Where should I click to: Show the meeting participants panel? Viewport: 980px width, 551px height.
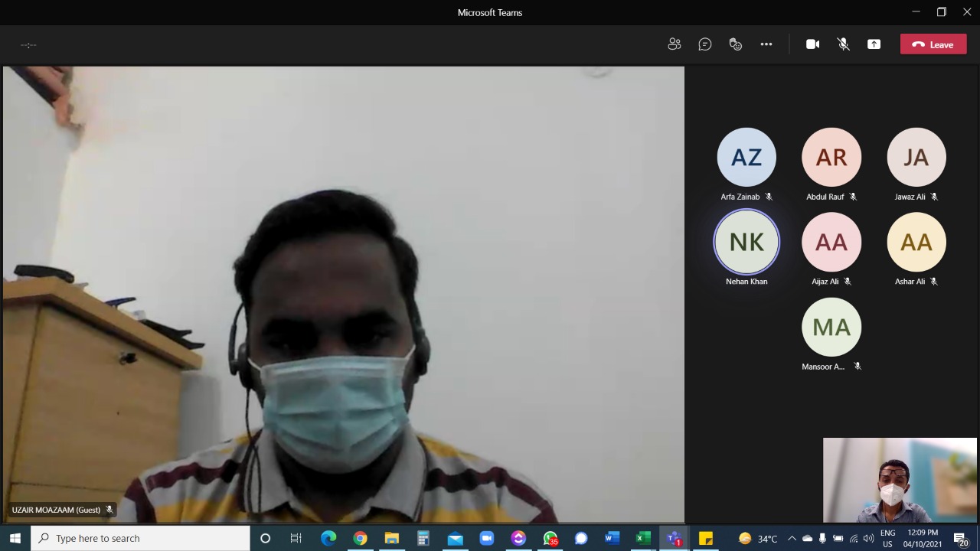pos(674,44)
